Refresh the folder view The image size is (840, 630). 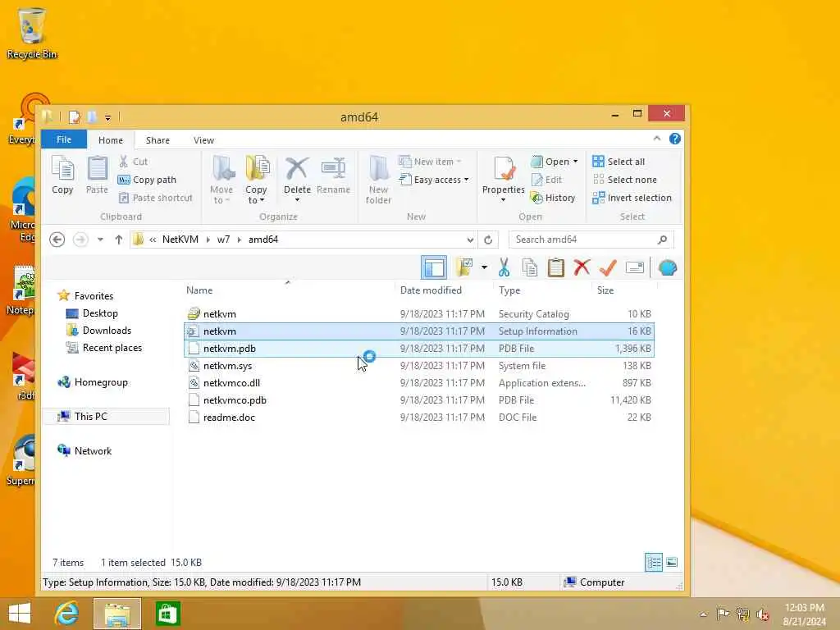(x=488, y=240)
